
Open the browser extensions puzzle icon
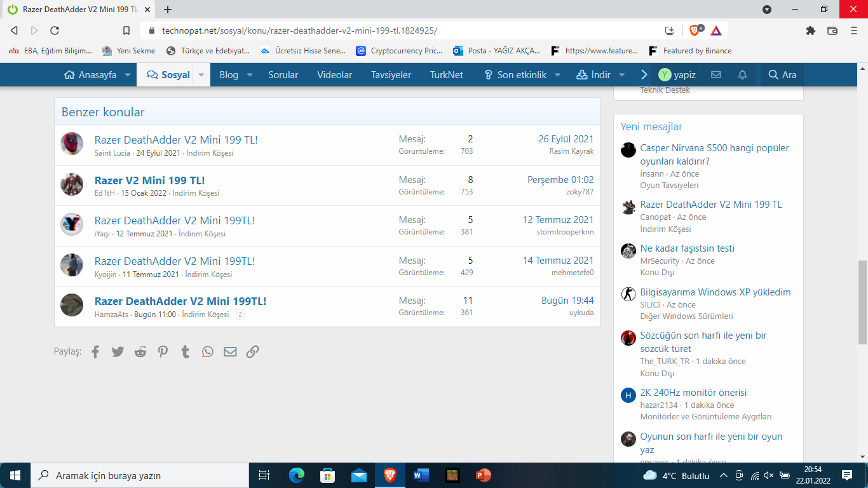[x=810, y=30]
